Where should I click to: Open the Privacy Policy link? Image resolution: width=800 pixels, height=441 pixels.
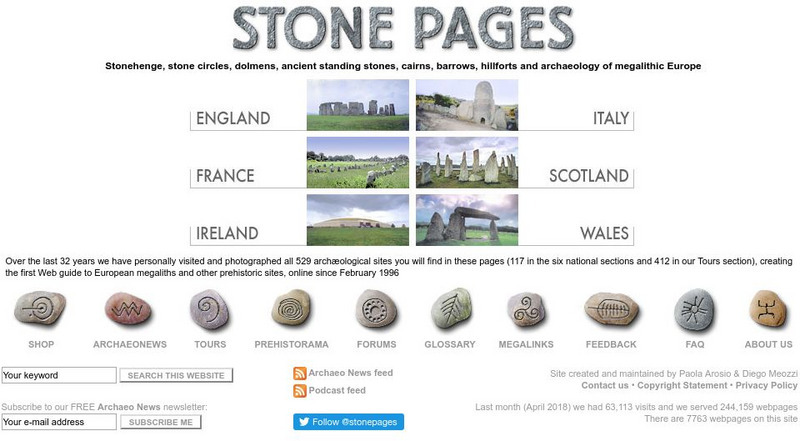(x=766, y=385)
